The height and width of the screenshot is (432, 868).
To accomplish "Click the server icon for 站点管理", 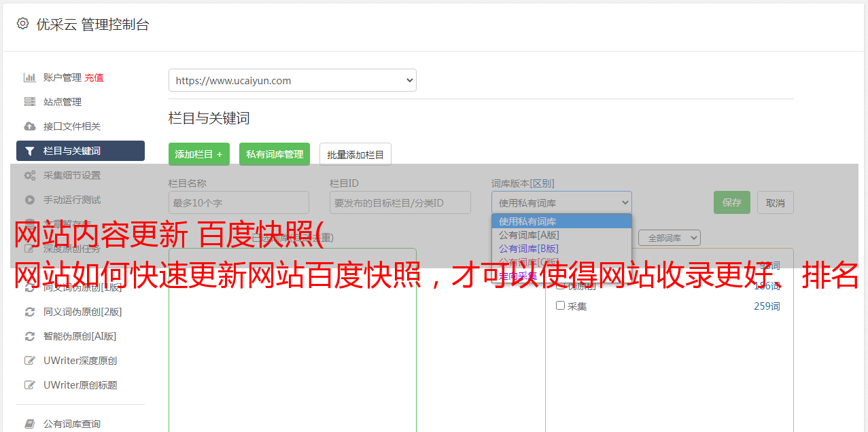I will [29, 102].
